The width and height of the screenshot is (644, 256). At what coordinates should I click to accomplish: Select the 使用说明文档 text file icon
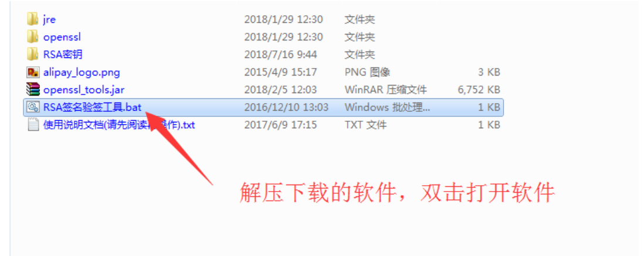(33, 125)
